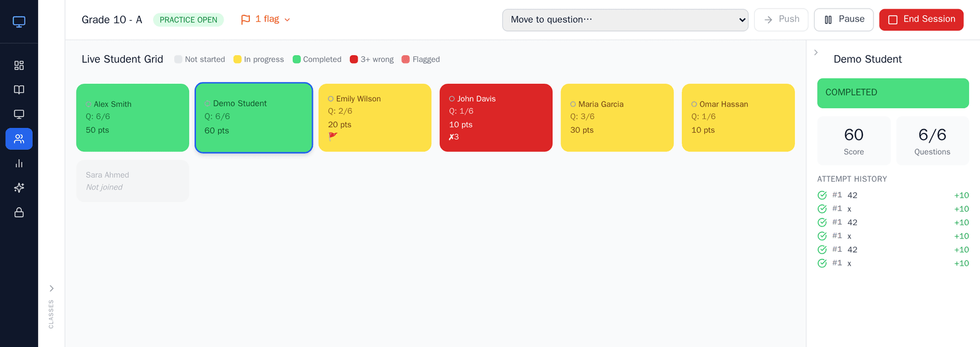Click the Grade 10 - A title
980x347 pixels.
click(112, 20)
